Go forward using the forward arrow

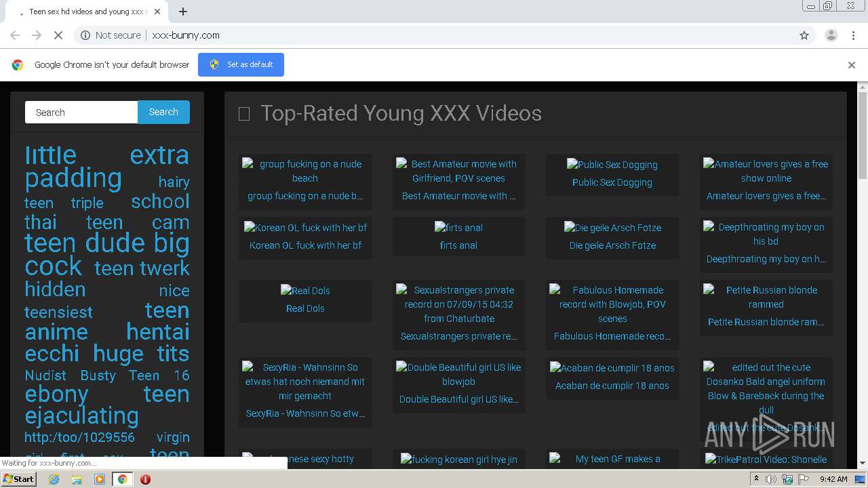click(x=37, y=35)
